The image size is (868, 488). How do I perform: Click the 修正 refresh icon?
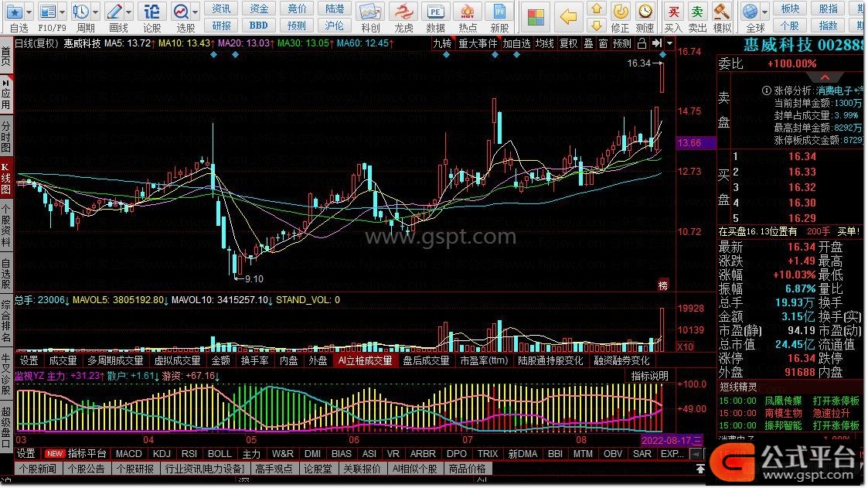620,12
